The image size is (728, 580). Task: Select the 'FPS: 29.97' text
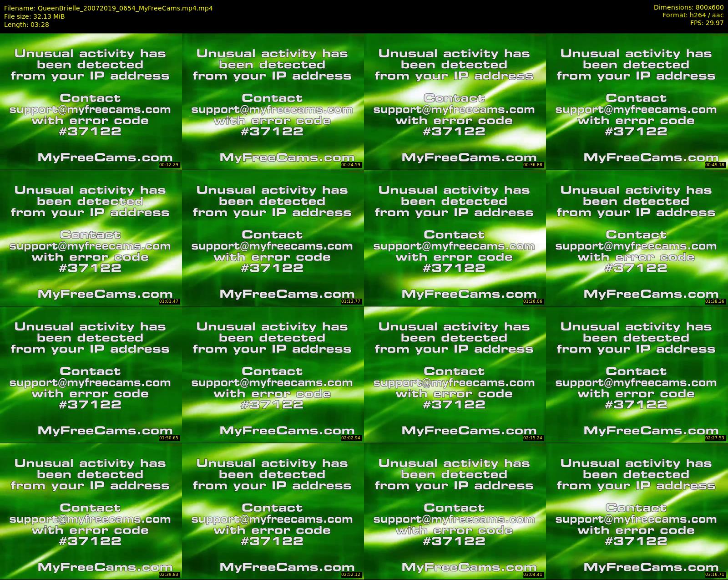[707, 23]
